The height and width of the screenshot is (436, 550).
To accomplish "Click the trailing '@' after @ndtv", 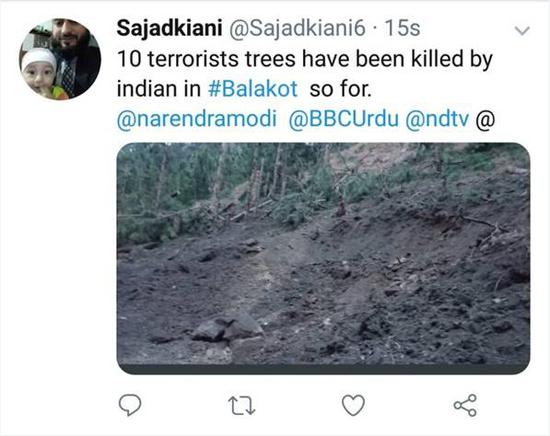I will [485, 119].
